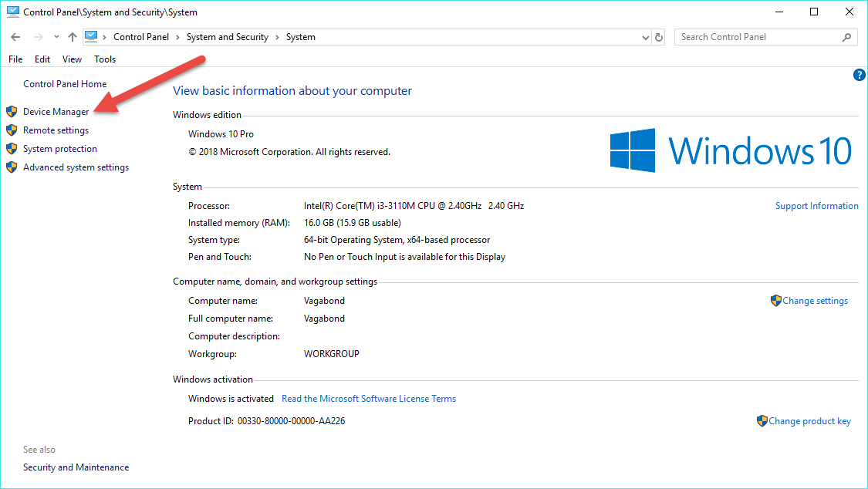The image size is (868, 489).
Task: Read the Microsoft Software License Terms
Action: (x=369, y=399)
